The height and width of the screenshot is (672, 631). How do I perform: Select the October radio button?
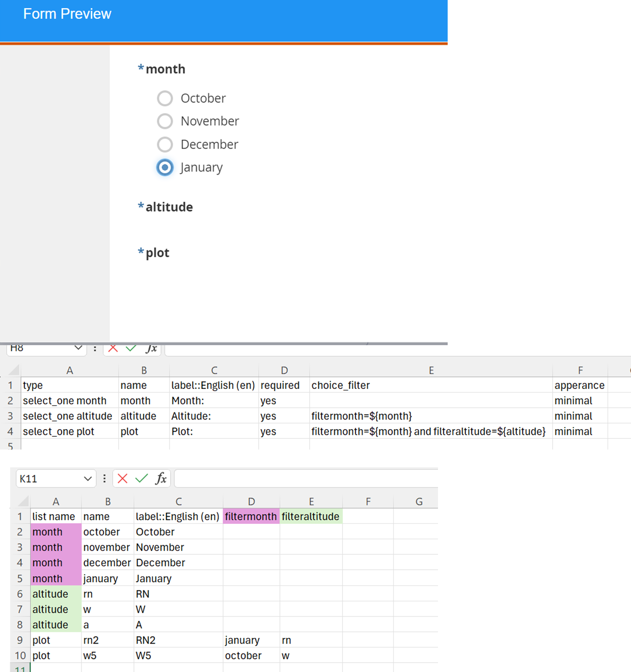[x=165, y=98]
